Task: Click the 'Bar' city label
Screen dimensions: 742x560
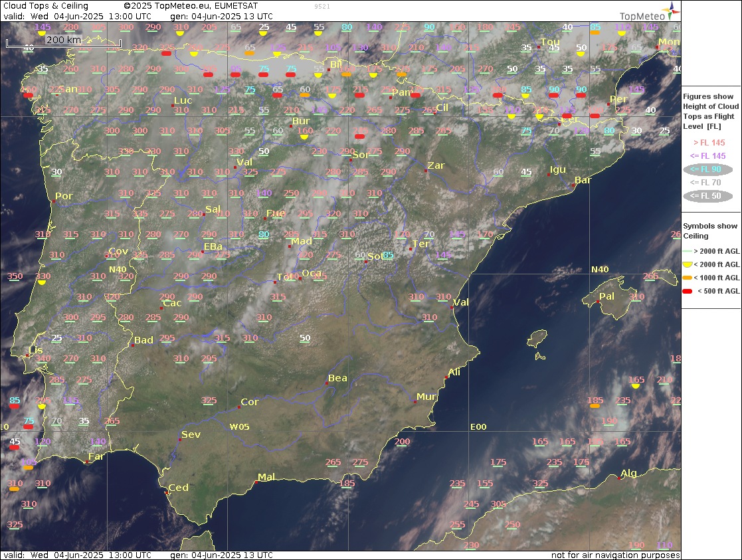Action: [583, 180]
